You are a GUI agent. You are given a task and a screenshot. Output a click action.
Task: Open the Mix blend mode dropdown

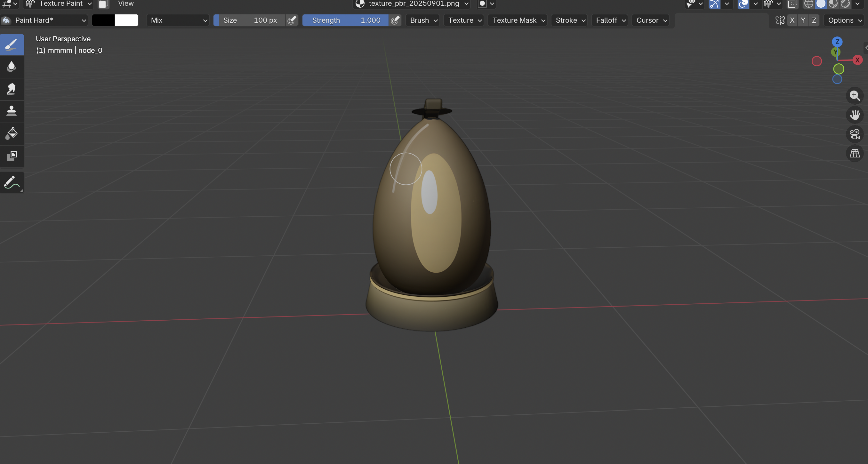[x=178, y=20]
